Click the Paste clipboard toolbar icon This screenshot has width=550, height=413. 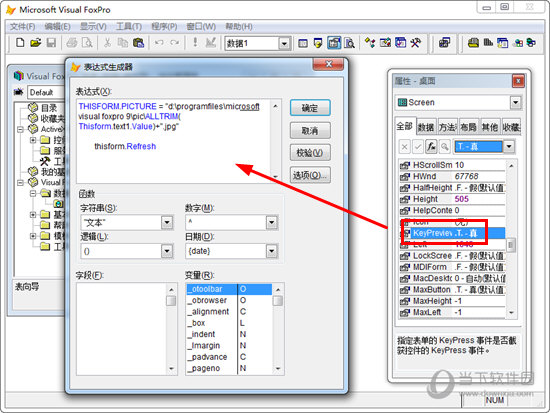point(138,43)
